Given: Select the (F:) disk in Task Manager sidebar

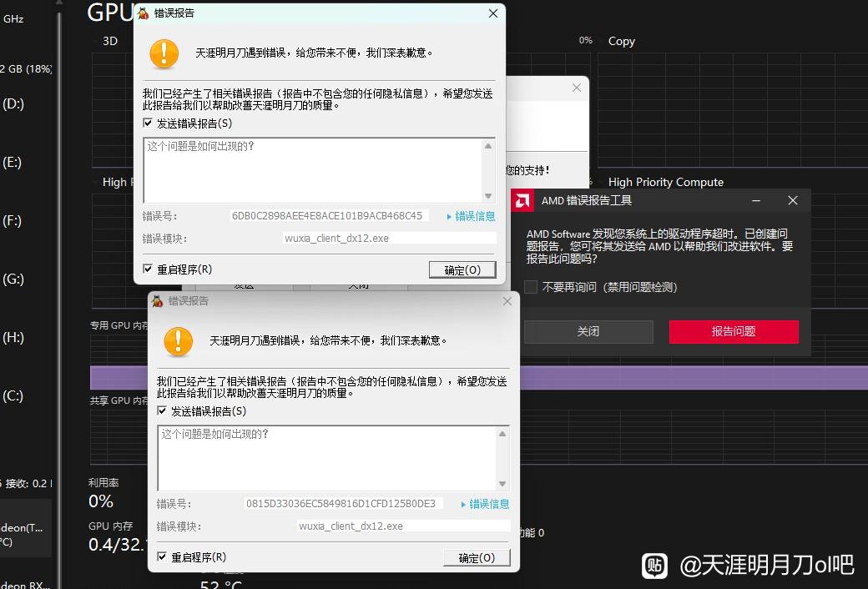Looking at the screenshot, I should [13, 221].
